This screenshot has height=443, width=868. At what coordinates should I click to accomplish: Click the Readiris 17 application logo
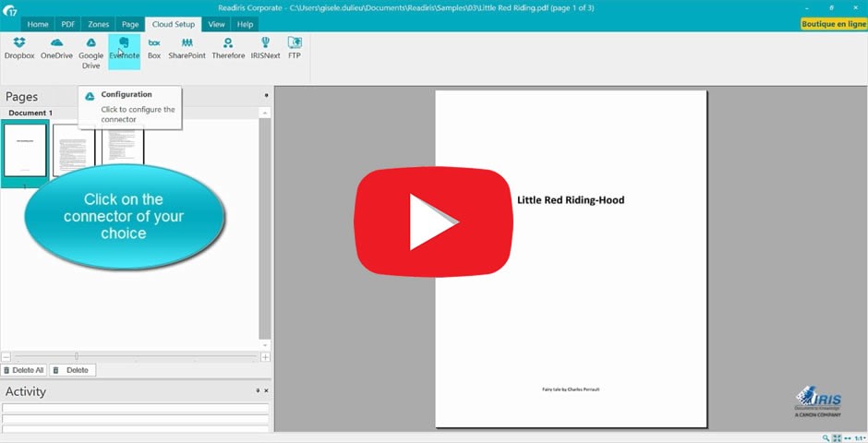click(x=9, y=9)
